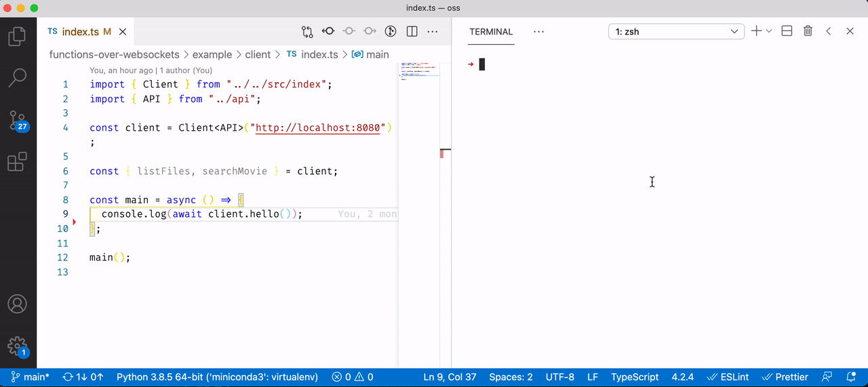Click the word listFiles on line 6

point(163,171)
